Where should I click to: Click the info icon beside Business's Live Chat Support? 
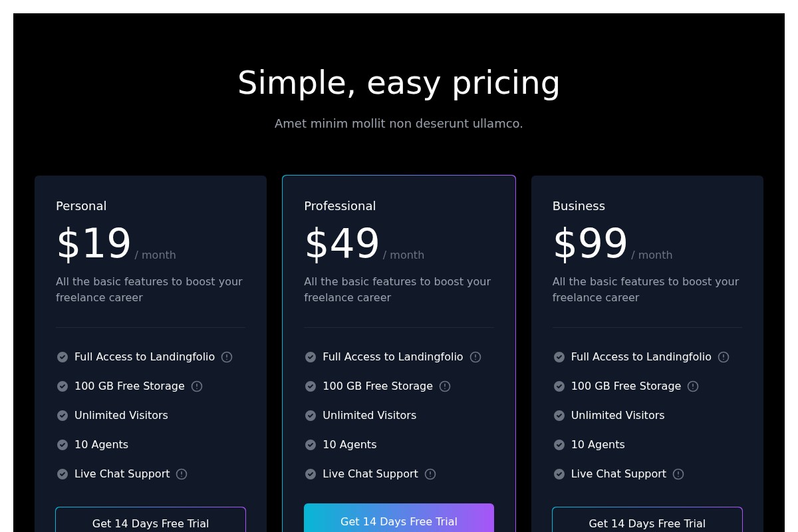[x=678, y=474]
